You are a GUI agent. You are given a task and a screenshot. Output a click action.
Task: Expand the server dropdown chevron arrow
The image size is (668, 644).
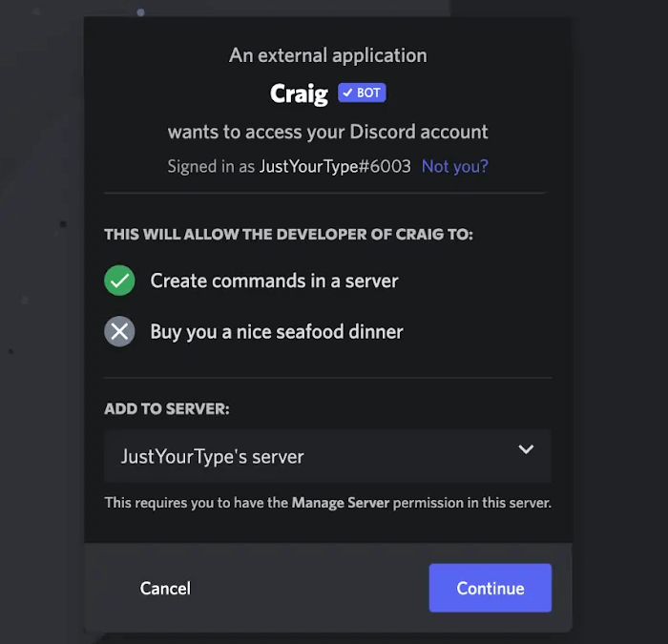tap(525, 449)
